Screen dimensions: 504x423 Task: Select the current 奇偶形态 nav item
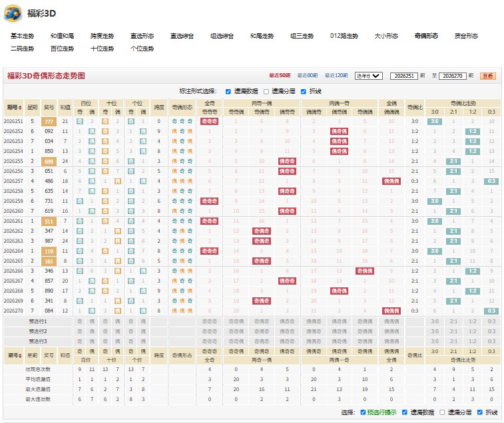(x=426, y=36)
